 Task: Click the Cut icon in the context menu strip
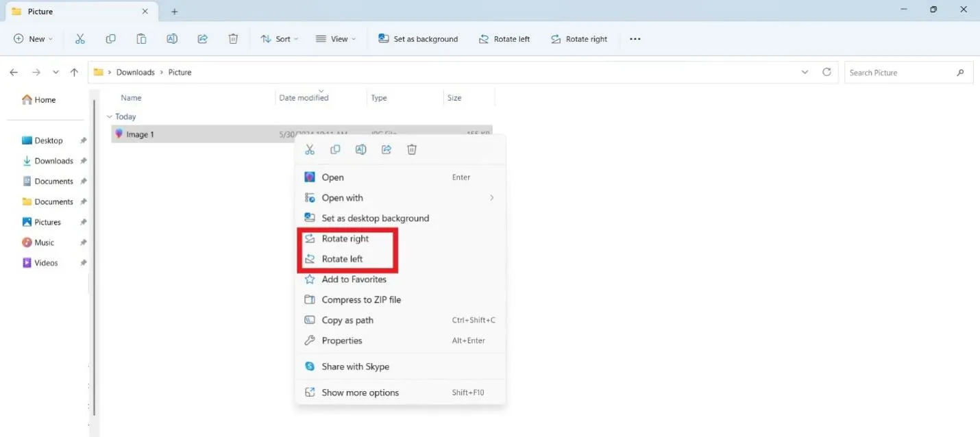309,149
